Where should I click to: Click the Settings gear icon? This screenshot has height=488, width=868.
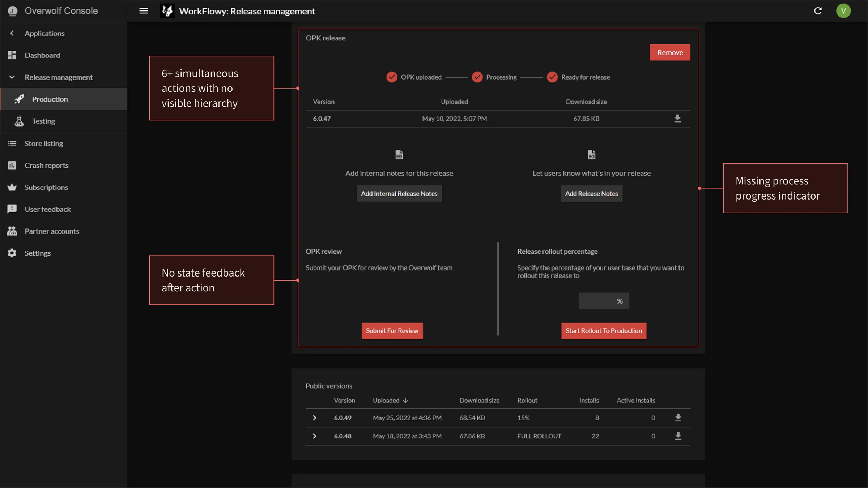coord(12,253)
